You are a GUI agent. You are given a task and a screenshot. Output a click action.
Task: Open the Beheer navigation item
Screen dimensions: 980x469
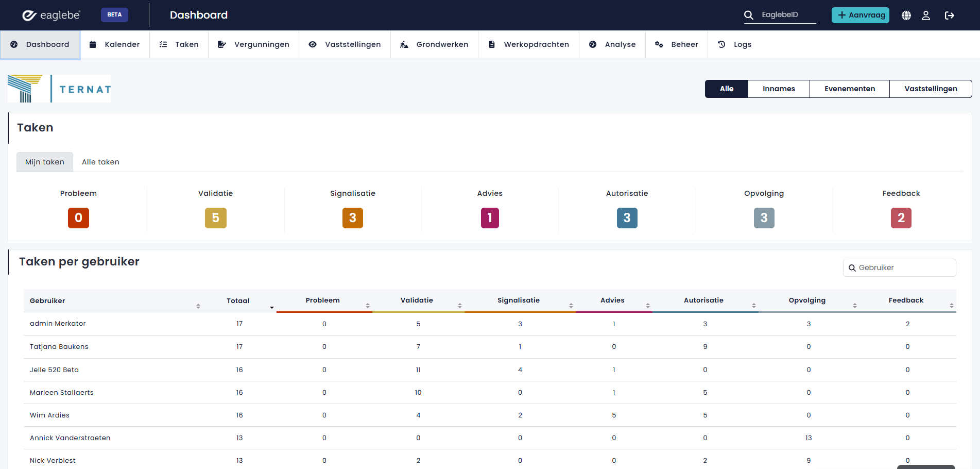click(x=677, y=44)
